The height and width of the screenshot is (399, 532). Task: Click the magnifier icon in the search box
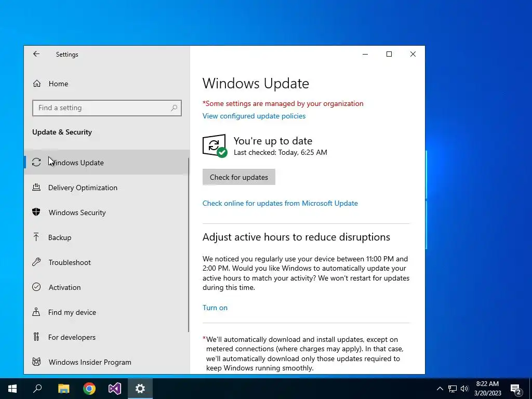174,108
